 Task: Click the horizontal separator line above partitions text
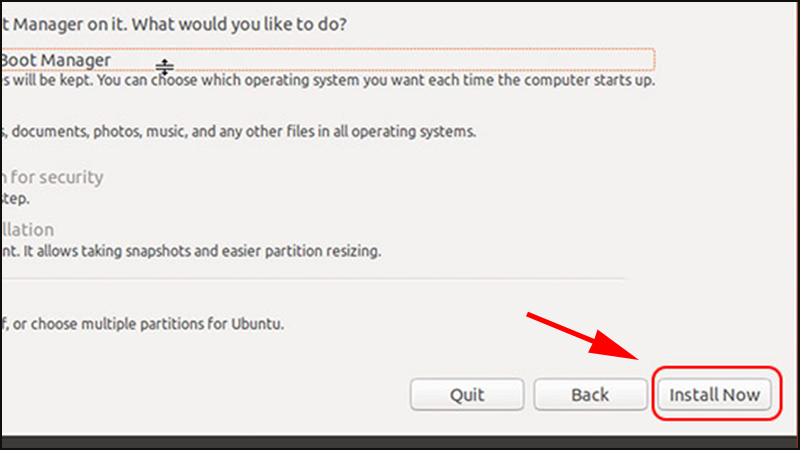[x=312, y=279]
